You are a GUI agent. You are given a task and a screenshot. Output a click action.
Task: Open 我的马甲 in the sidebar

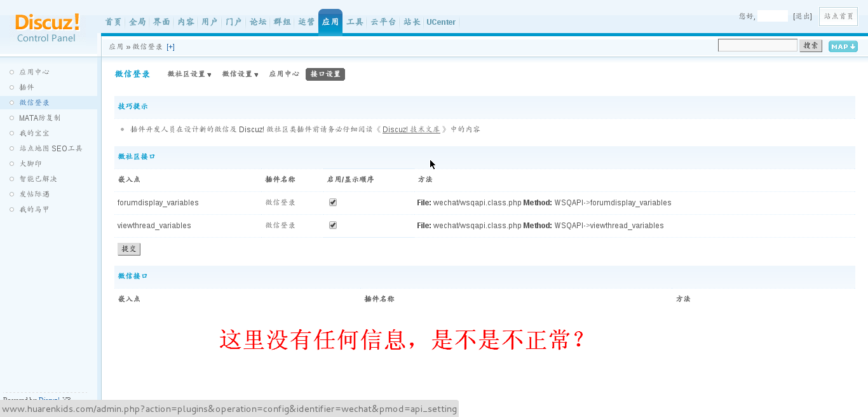click(34, 210)
